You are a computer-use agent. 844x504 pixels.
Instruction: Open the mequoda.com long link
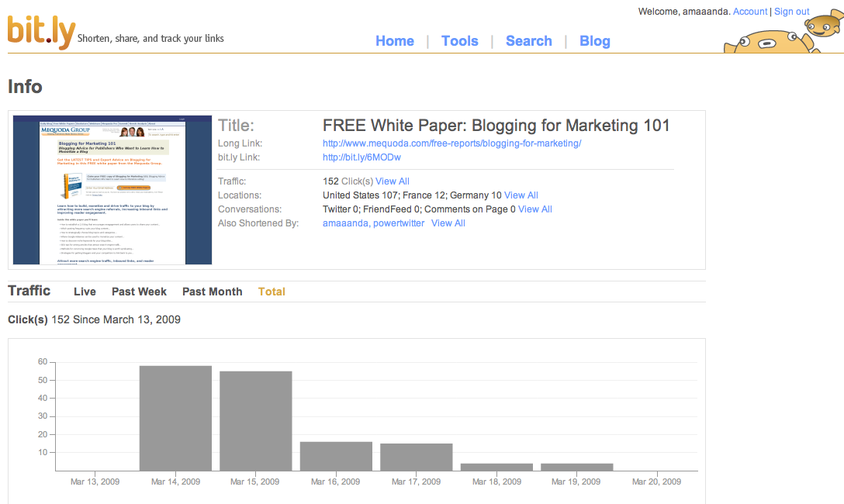[x=451, y=143]
